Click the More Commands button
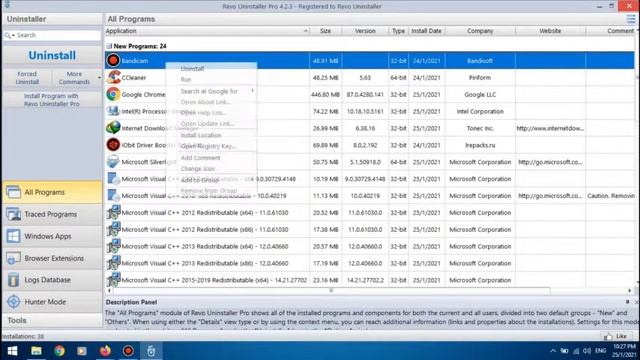The height and width of the screenshot is (360, 640). (x=74, y=78)
